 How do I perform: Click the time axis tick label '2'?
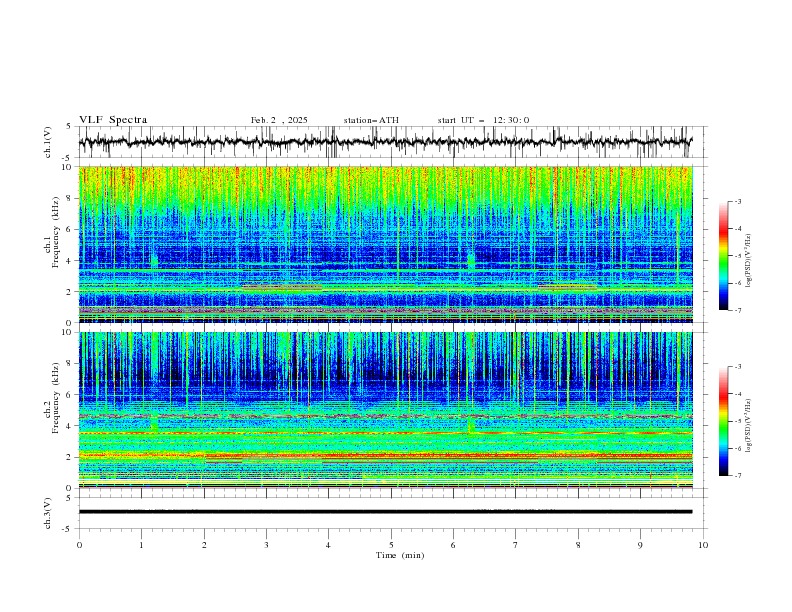click(x=204, y=545)
